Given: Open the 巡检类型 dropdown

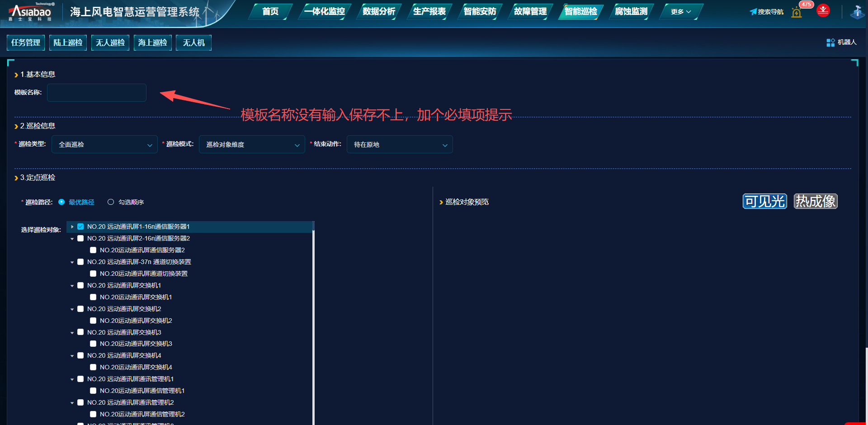Looking at the screenshot, I should coord(104,145).
